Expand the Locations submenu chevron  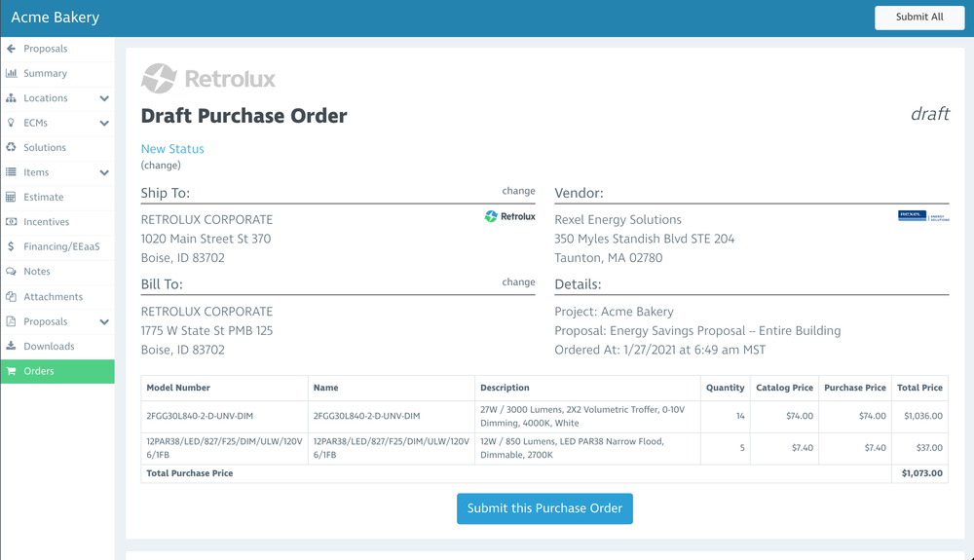click(104, 98)
